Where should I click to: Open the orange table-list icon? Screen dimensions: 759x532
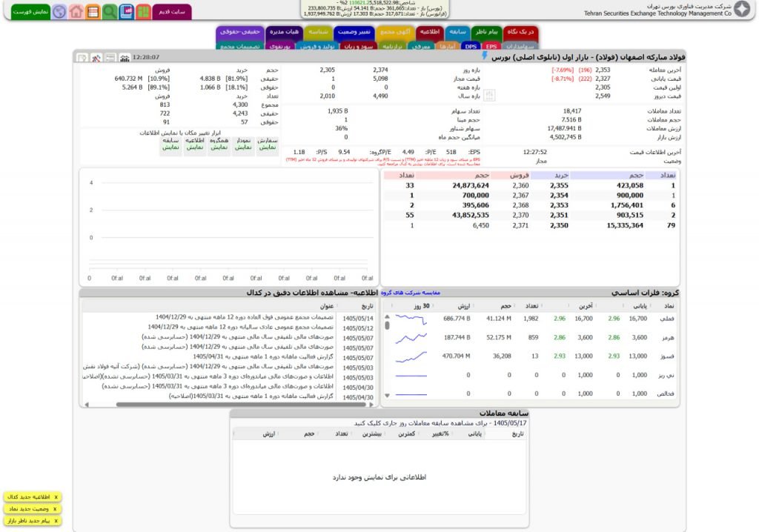(93, 12)
